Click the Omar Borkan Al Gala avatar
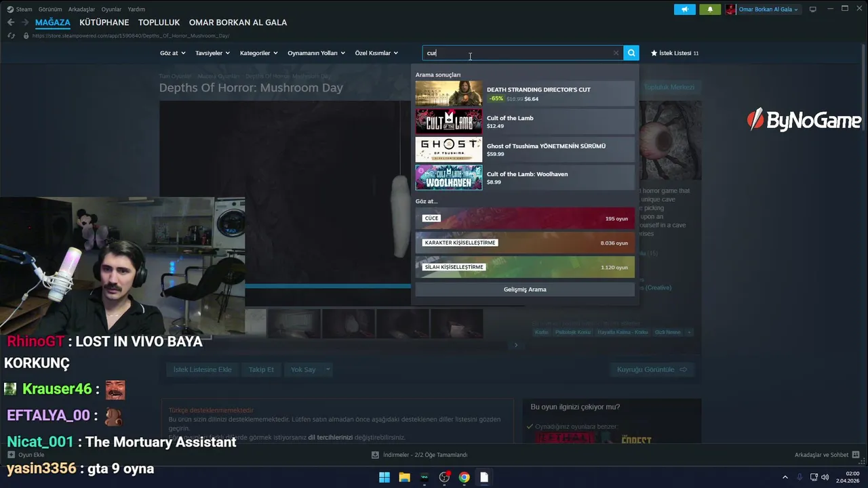The image size is (868, 488). pyautogui.click(x=730, y=9)
